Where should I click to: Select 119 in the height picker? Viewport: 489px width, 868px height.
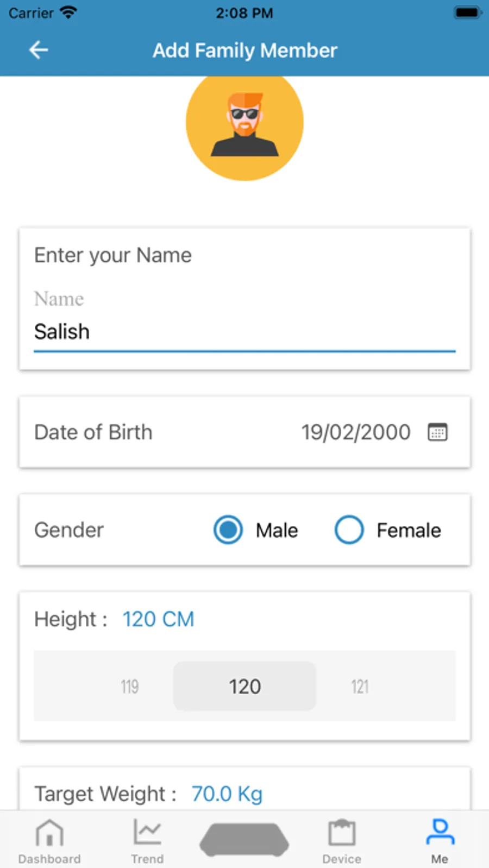130,687
